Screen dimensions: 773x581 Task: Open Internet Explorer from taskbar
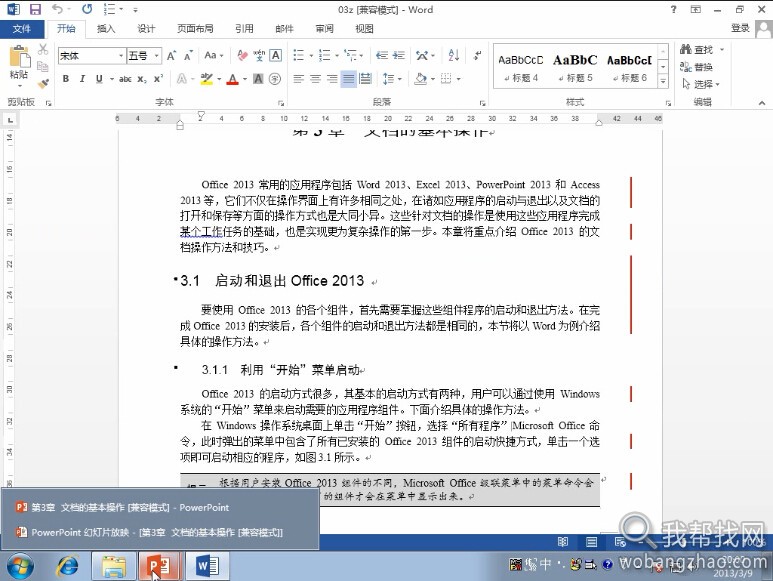(67, 566)
